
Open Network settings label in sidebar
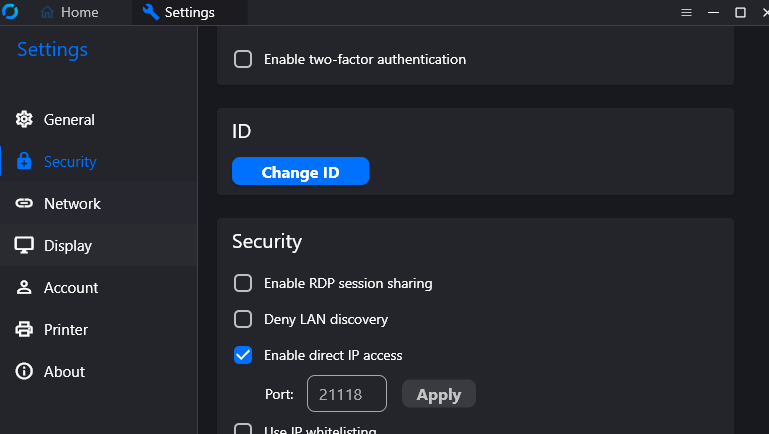tap(72, 204)
